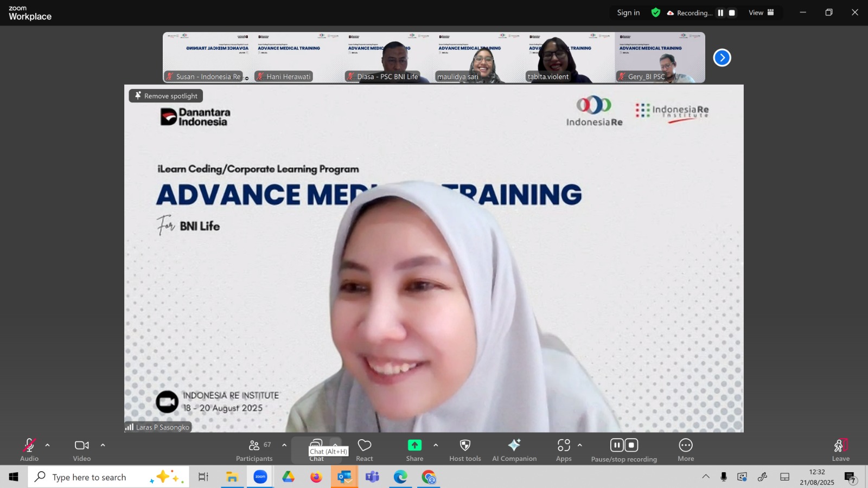Launch AI Companion

tap(514, 446)
